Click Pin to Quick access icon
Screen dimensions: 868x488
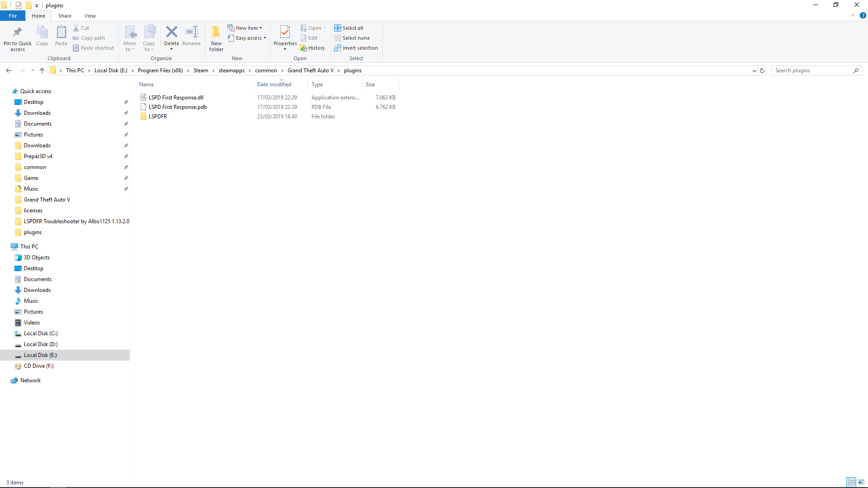pyautogui.click(x=18, y=33)
